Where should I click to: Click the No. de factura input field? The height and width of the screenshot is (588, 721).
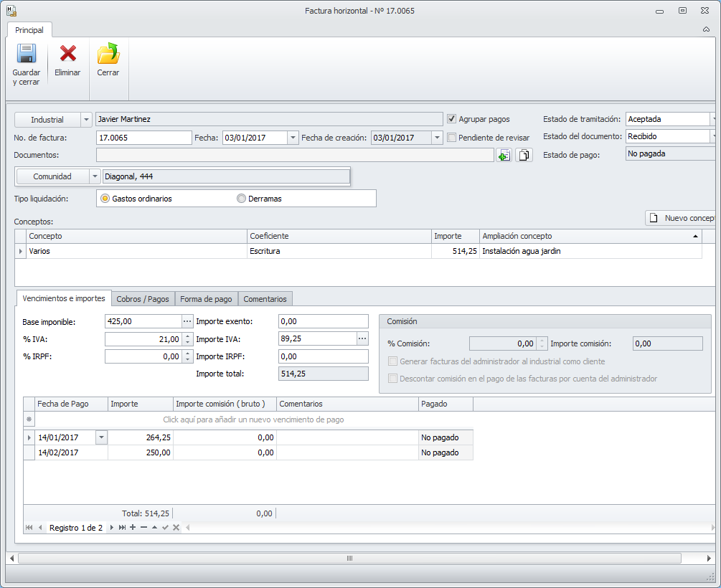tap(143, 138)
